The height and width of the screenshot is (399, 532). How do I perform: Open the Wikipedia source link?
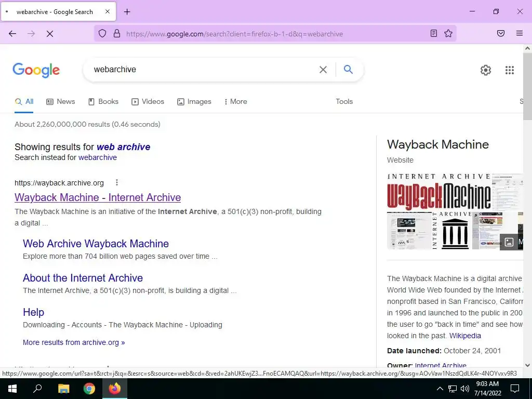pos(465,336)
